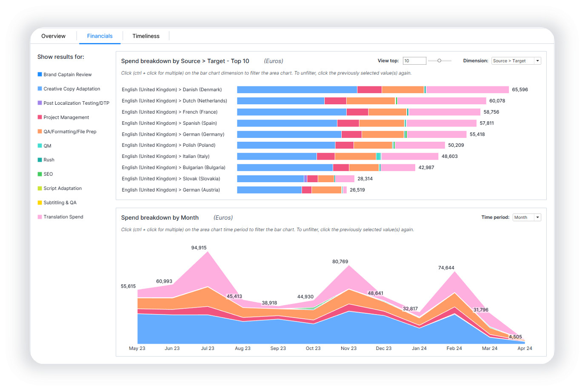Open the Timeliness tab
Screen dimensions: 585x392
[146, 36]
